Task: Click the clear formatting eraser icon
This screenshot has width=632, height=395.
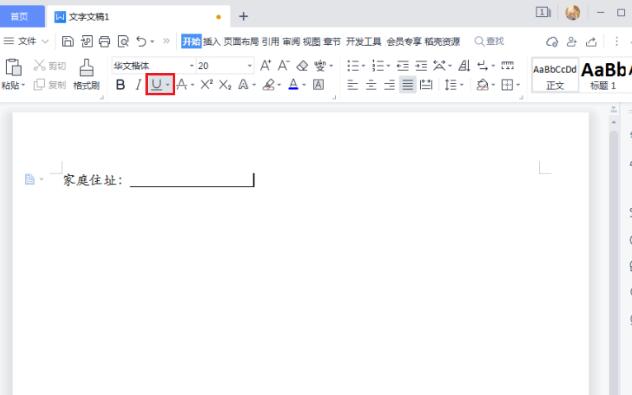Action: (x=302, y=65)
